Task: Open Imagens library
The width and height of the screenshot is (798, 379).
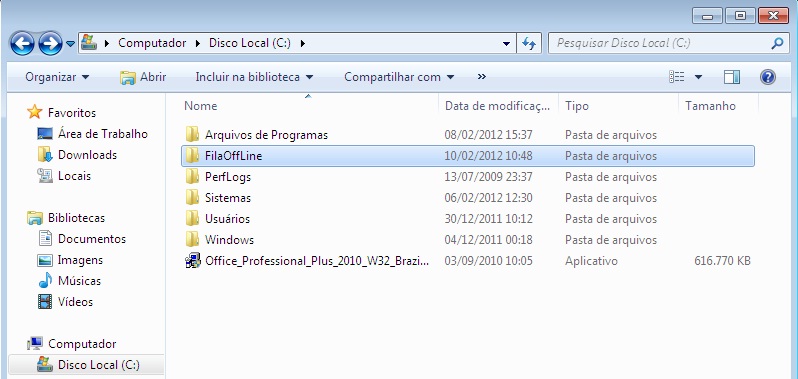Action: (80, 260)
